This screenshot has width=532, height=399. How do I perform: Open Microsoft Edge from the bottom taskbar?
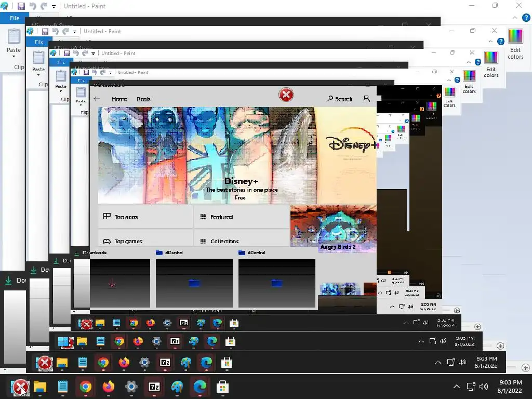[x=200, y=387]
